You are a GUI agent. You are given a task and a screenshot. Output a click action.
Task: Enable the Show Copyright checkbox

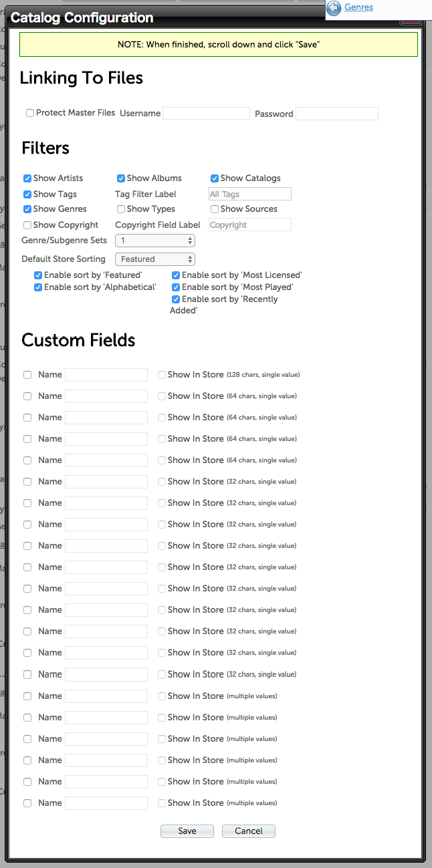coord(27,225)
